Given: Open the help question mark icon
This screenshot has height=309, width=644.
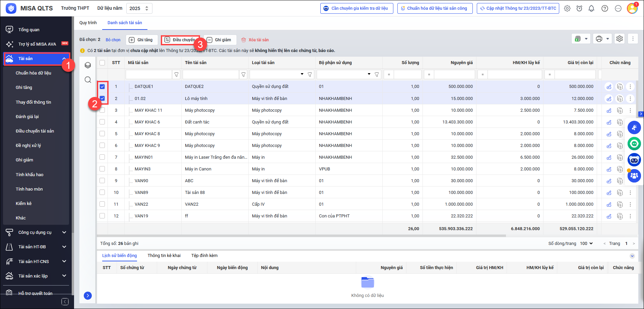Looking at the screenshot, I should pos(605,8).
